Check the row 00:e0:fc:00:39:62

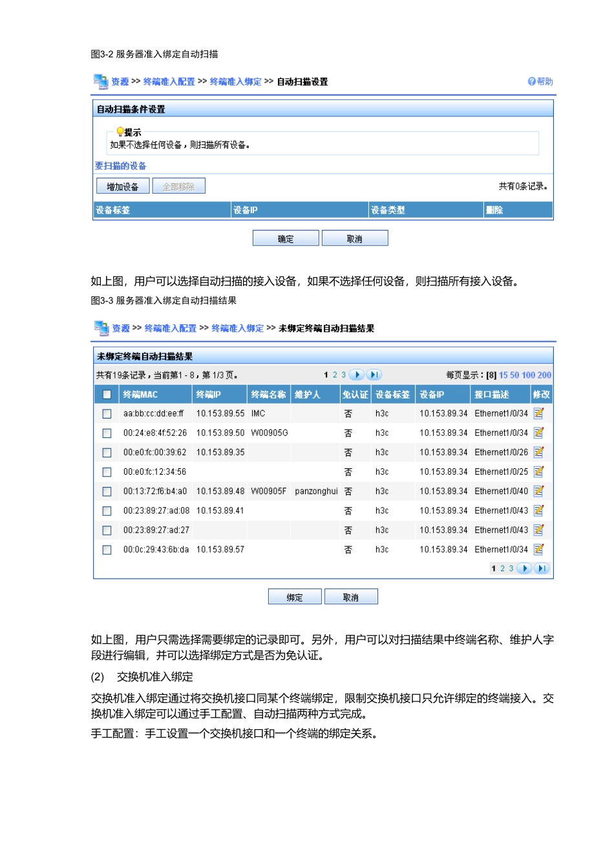(107, 453)
